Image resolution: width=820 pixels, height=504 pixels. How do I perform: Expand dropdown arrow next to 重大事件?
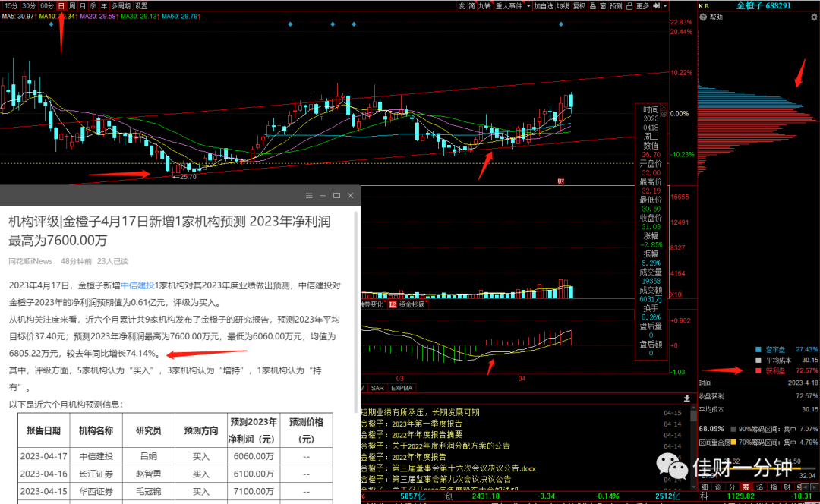(x=528, y=6)
